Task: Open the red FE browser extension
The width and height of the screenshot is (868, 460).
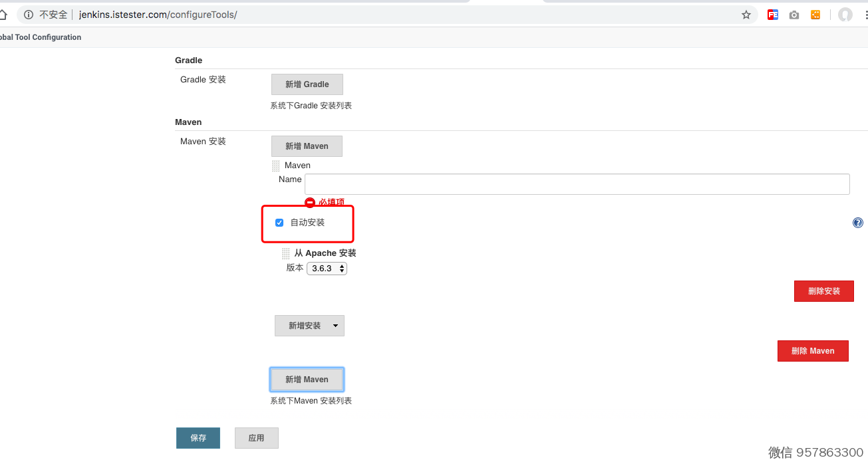Action: pyautogui.click(x=773, y=15)
